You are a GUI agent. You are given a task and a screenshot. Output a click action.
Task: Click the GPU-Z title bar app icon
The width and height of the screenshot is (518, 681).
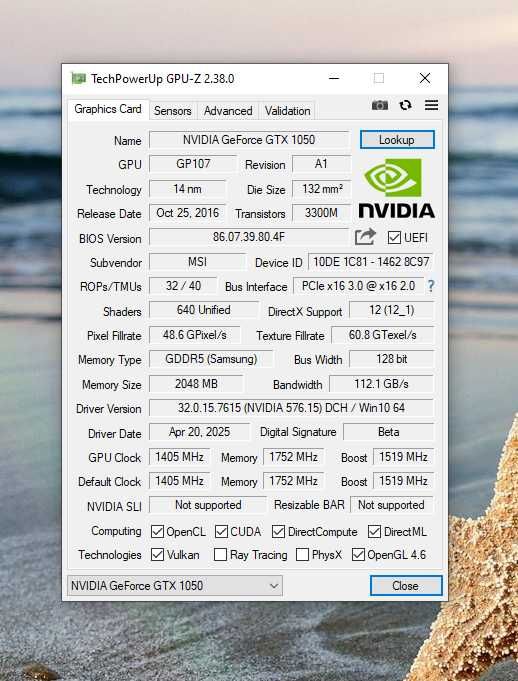(x=79, y=79)
